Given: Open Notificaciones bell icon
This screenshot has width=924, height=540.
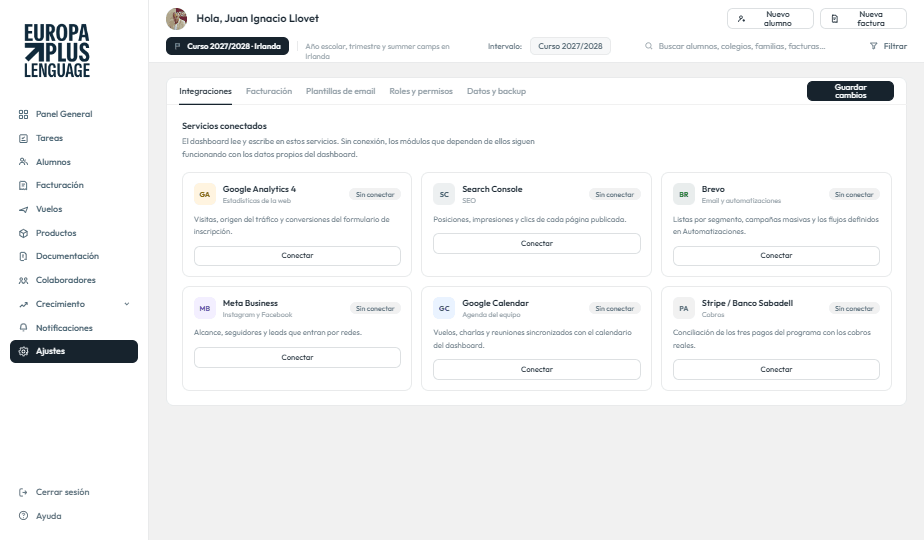Looking at the screenshot, I should [x=24, y=328].
